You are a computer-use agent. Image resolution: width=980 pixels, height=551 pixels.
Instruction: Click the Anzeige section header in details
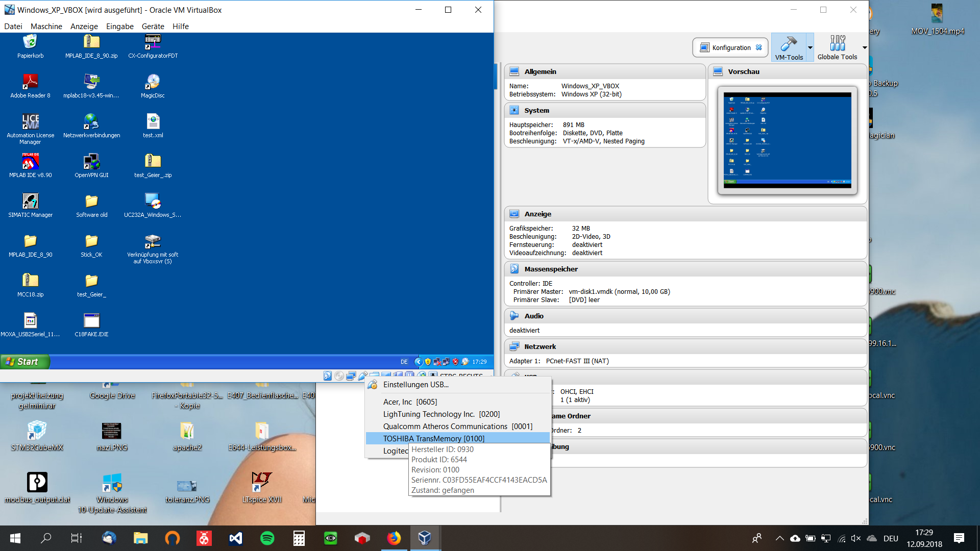click(x=685, y=214)
